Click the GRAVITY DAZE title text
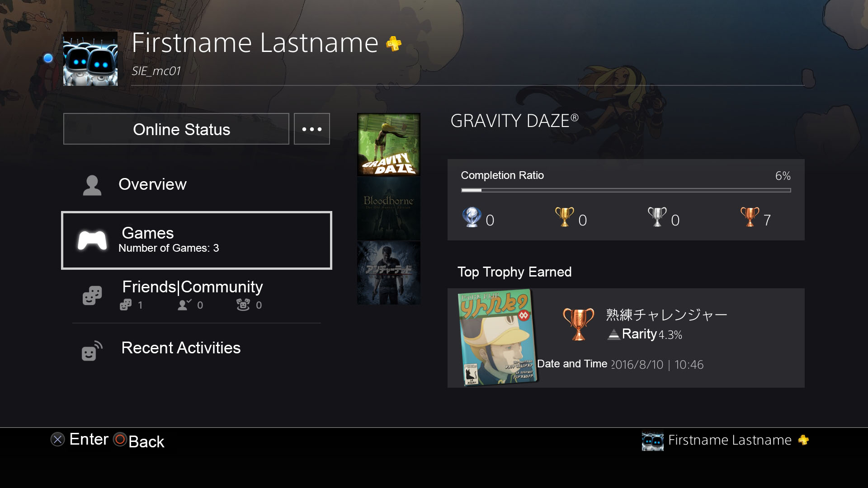The height and width of the screenshot is (488, 868). (x=514, y=121)
